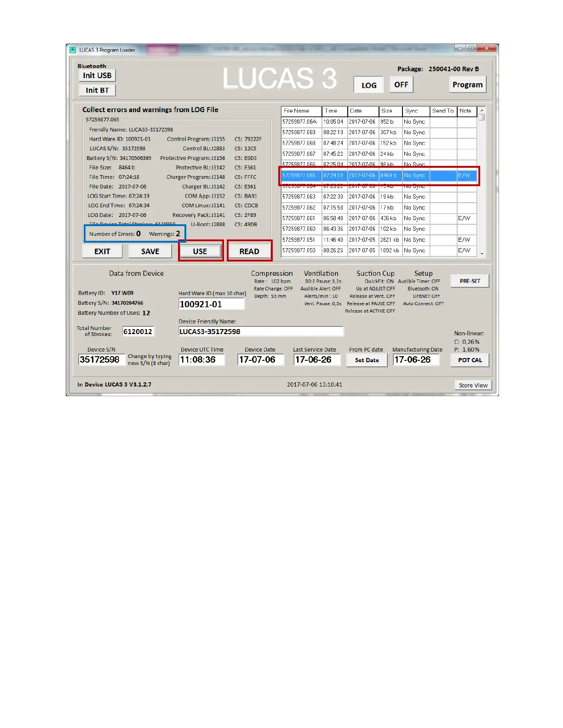Click the LUCAS 3 Program Loader title icon
This screenshot has width=563, height=728.
click(73, 50)
